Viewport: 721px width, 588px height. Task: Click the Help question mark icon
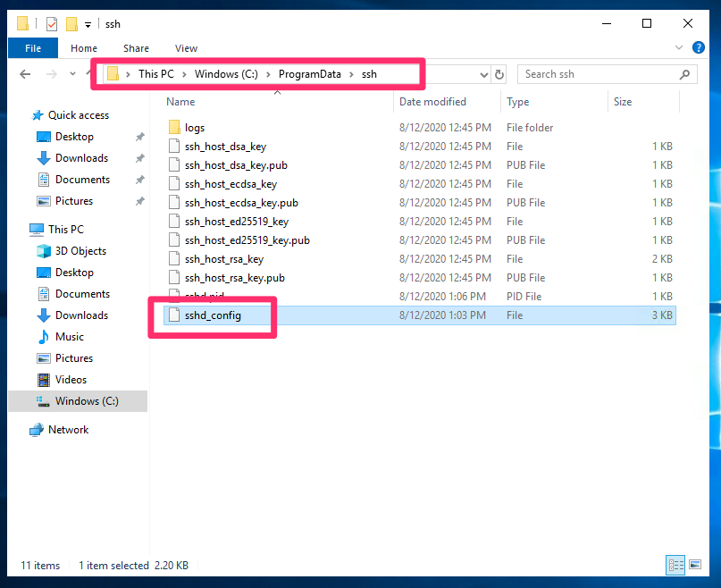tap(698, 48)
